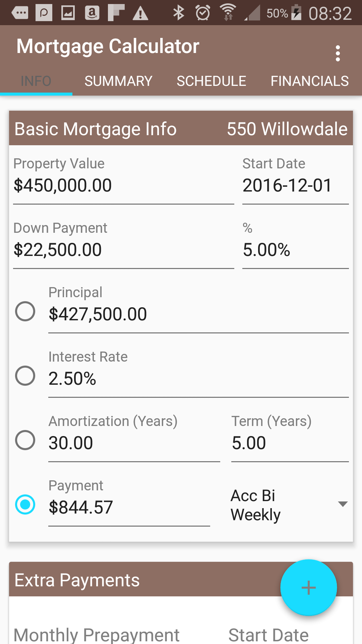Tap the battery charging icon
This screenshot has width=362, height=644.
pos(296,13)
